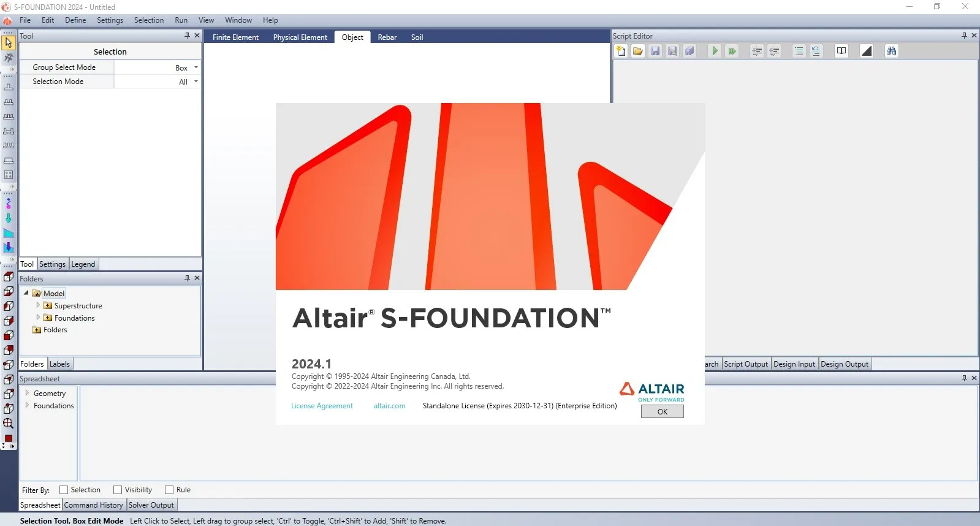The width and height of the screenshot is (980, 526).
Task: Save the script with floppy disk icon
Action: tap(655, 51)
